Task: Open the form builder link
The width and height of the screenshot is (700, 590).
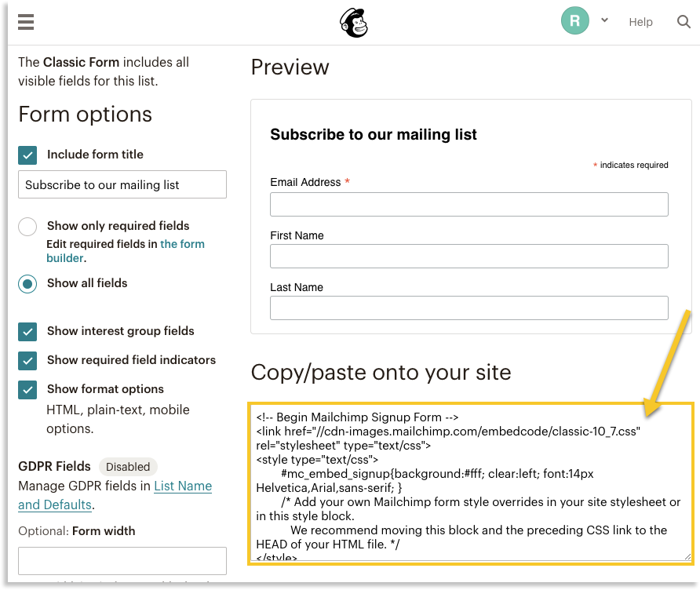Action: [182, 244]
